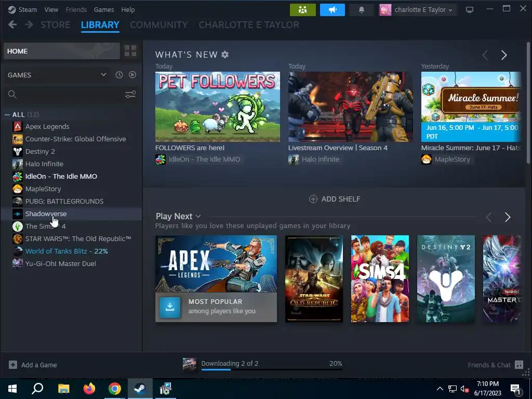Show next What's New items arrow
The image size is (532, 399).
coord(504,55)
